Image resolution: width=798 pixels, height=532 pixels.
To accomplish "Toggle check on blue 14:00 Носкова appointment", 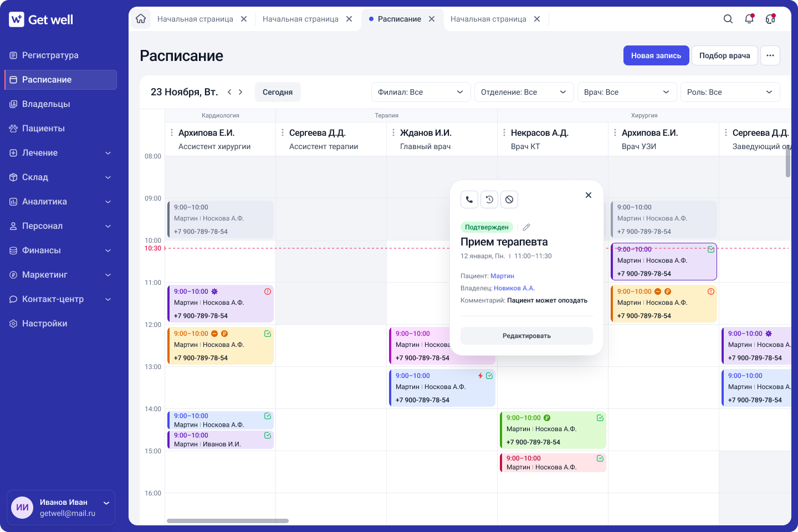I will pos(268,416).
